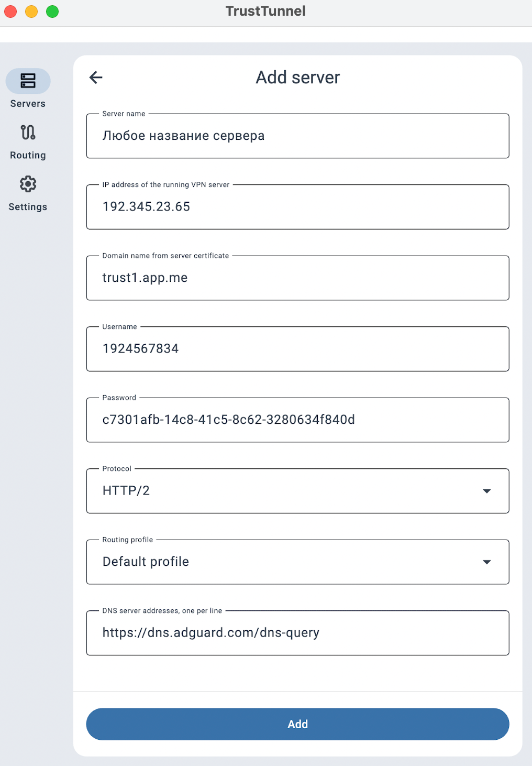Click the Routing path icon in sidebar

point(28,132)
